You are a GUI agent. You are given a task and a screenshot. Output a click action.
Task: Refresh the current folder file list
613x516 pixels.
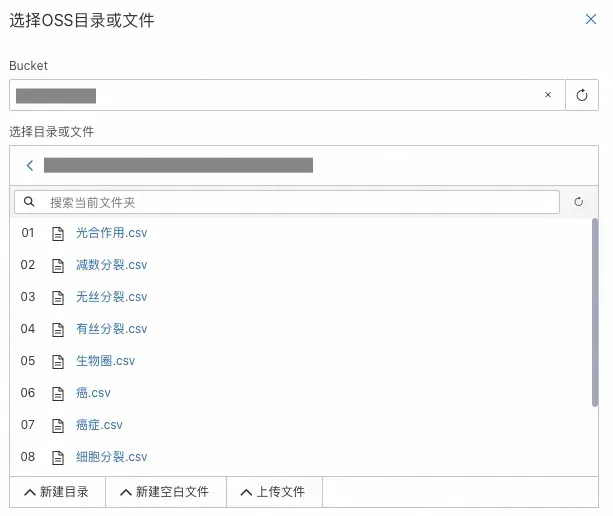tap(578, 202)
